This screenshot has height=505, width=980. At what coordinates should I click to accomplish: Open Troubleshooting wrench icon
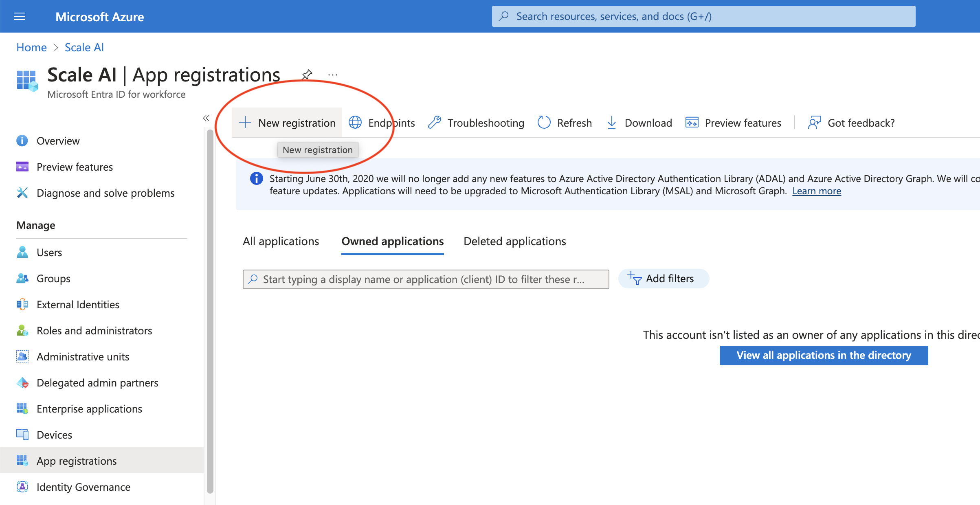pyautogui.click(x=435, y=122)
